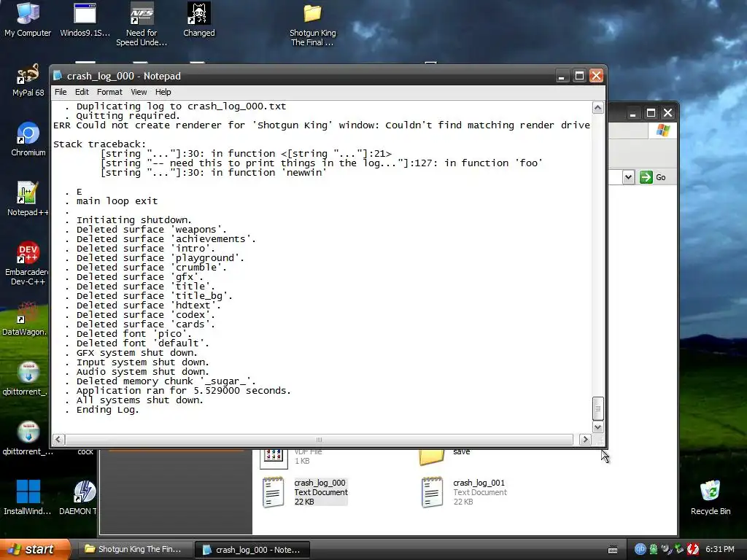
Task: Click the Windows flag logo in Explorer
Action: 662,131
